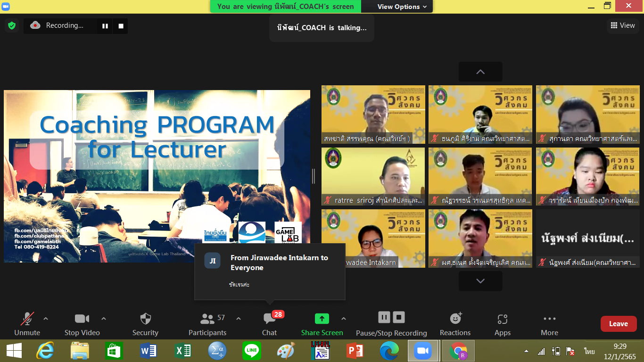This screenshot has width=644, height=362.
Task: Pause the recording in the top-left indicator
Action: (x=105, y=26)
